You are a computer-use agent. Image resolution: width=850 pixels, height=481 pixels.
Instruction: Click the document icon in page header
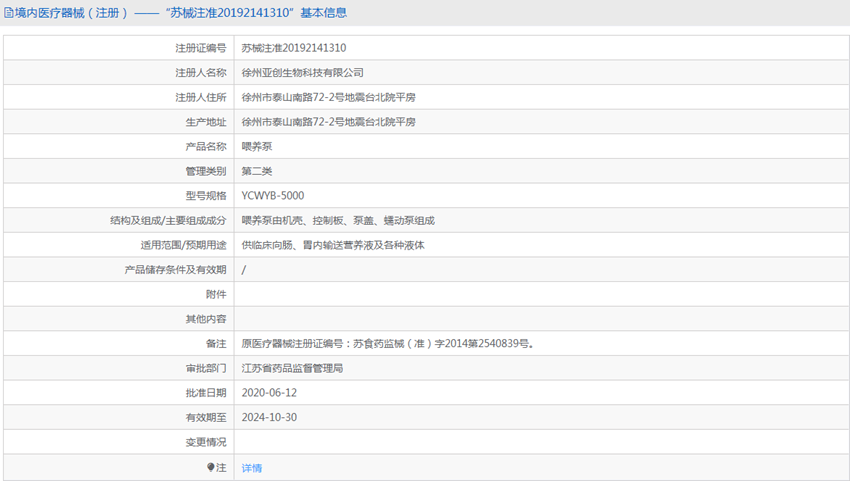[x=9, y=12]
